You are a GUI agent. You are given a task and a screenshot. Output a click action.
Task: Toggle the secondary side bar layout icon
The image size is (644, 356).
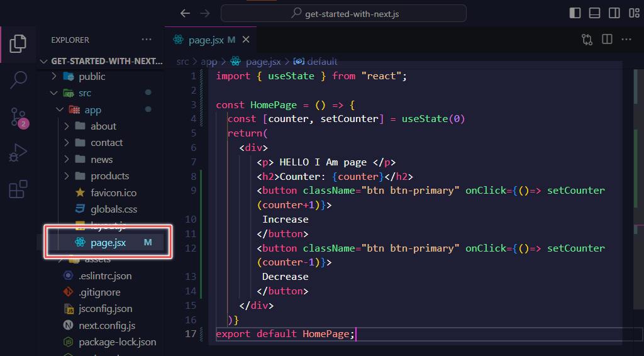click(614, 13)
